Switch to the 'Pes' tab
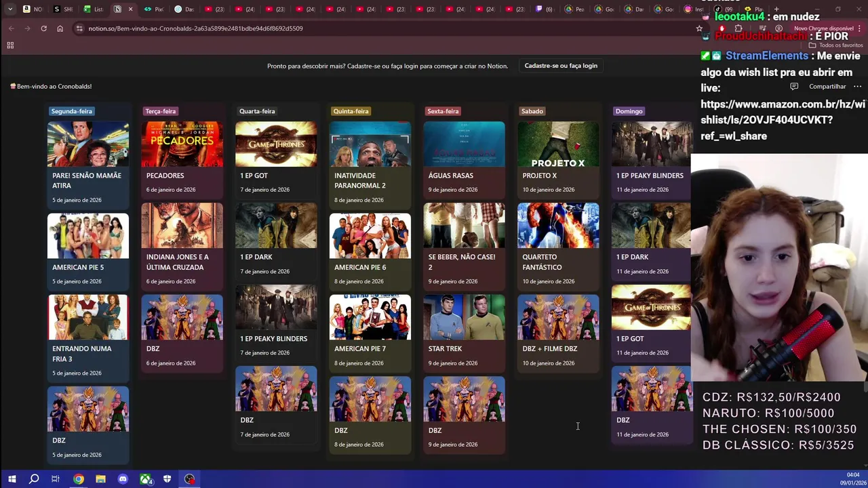This screenshot has height=488, width=868. point(575,9)
